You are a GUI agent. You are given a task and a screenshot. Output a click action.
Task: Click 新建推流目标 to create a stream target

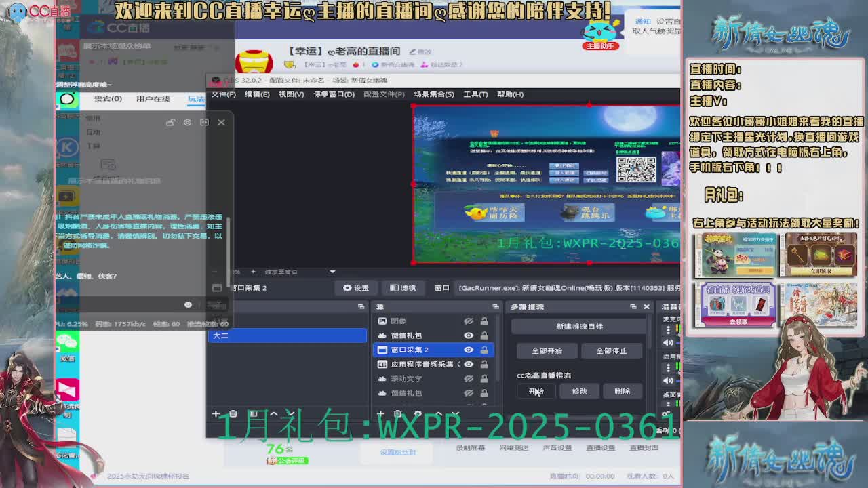tap(580, 326)
